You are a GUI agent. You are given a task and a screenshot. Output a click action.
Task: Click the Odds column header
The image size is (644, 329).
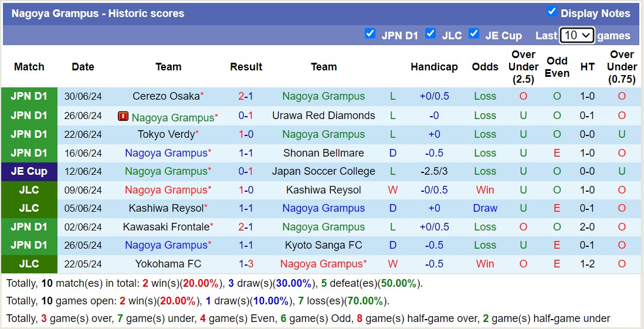485,67
